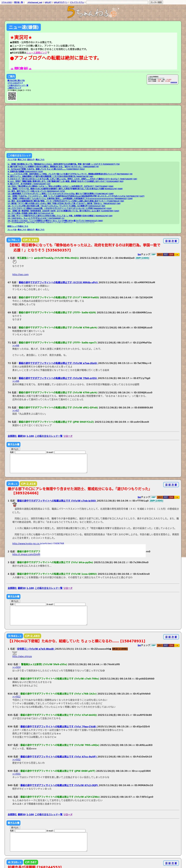Click the 2BP badge in the 消防士 thread
186x868 pixels.
coord(153,497)
